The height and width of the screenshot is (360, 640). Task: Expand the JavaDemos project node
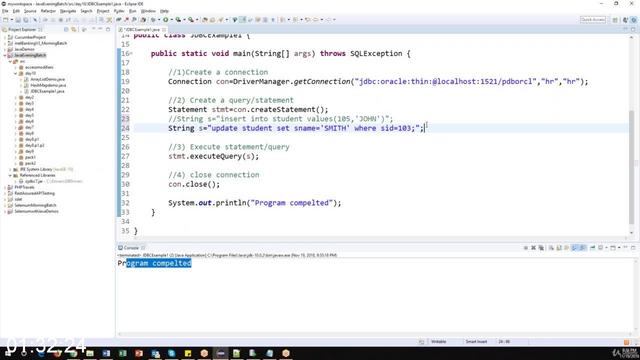click(x=5, y=49)
